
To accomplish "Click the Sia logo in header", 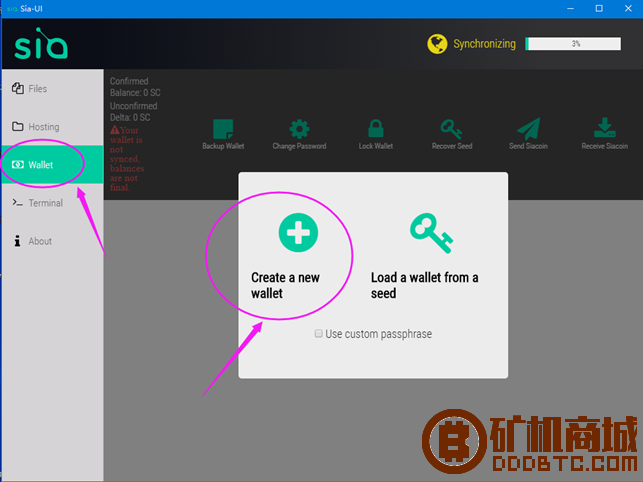I will 41,44.
